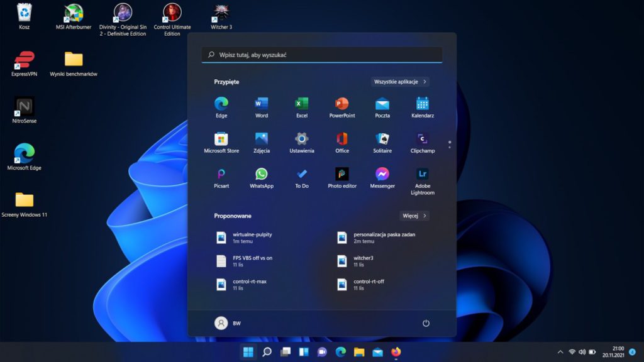Open Solitaire pinned app
The width and height of the screenshot is (644, 362).
382,140
